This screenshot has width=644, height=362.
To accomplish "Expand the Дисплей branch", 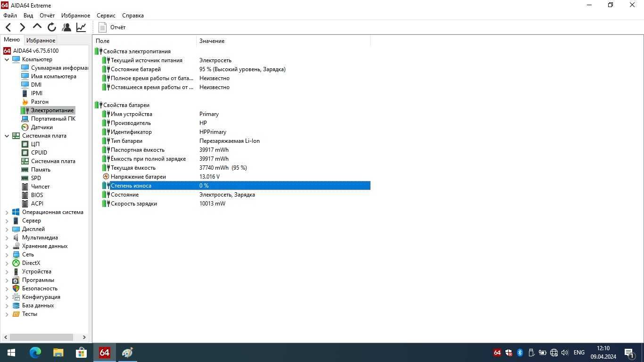I will click(x=7, y=229).
